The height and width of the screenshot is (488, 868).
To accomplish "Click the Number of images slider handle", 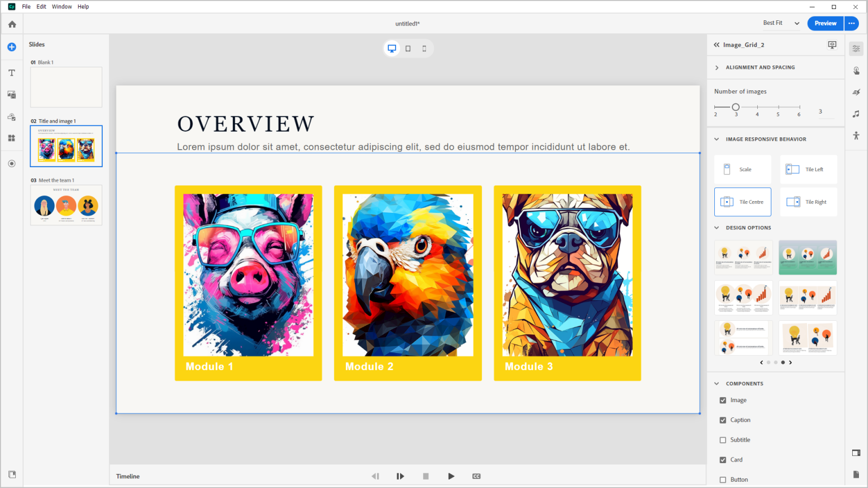I will click(736, 107).
